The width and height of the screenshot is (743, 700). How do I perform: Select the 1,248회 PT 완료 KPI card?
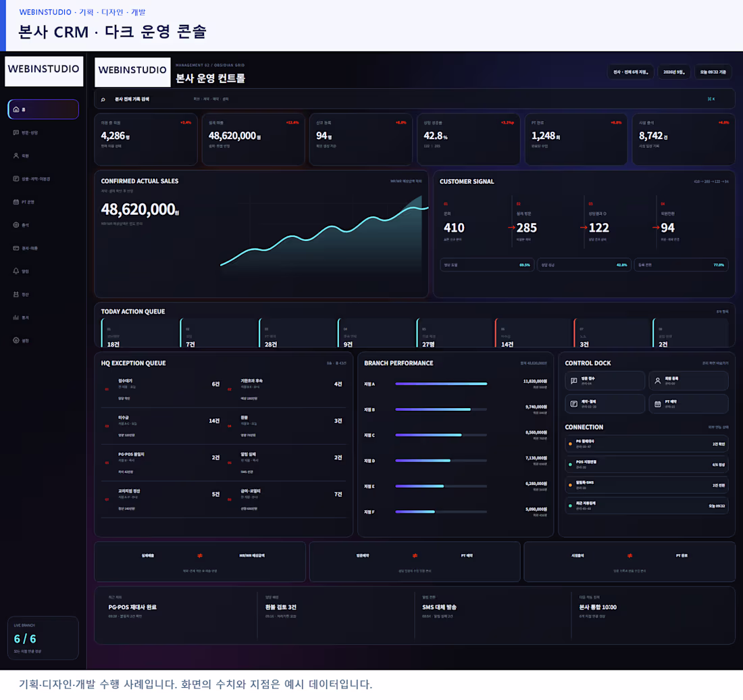576,139
